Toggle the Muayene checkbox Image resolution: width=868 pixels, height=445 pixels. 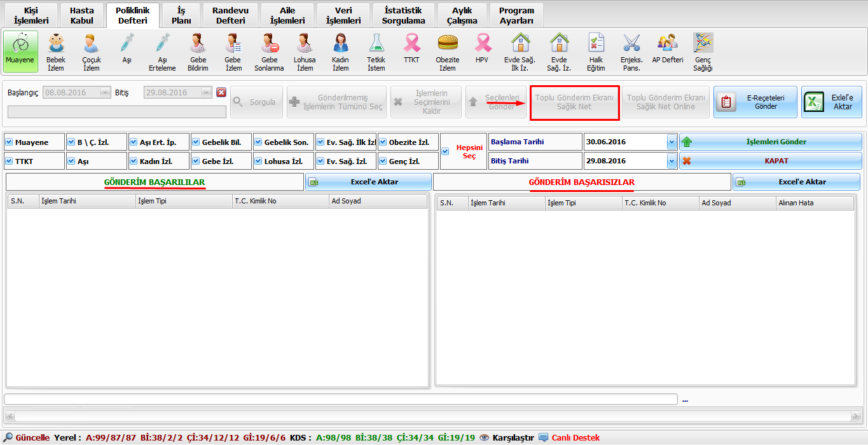[10, 142]
